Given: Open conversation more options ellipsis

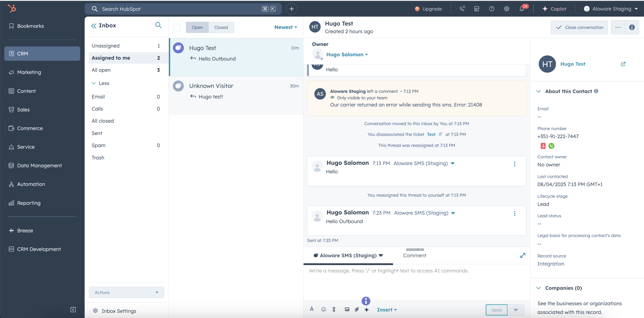Looking at the screenshot, I should 618,27.
